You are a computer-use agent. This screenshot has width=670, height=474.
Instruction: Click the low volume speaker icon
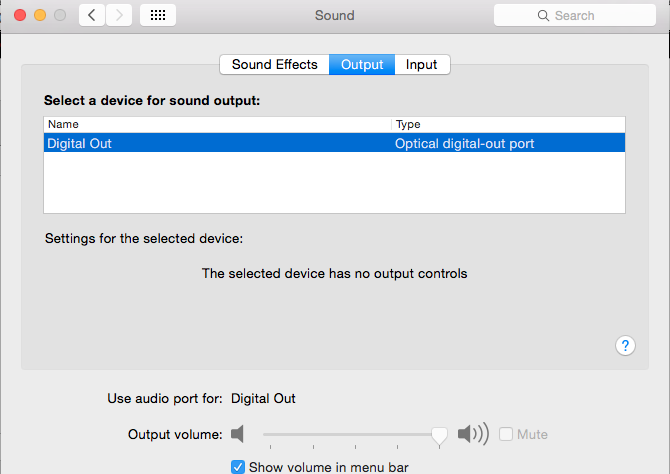237,434
